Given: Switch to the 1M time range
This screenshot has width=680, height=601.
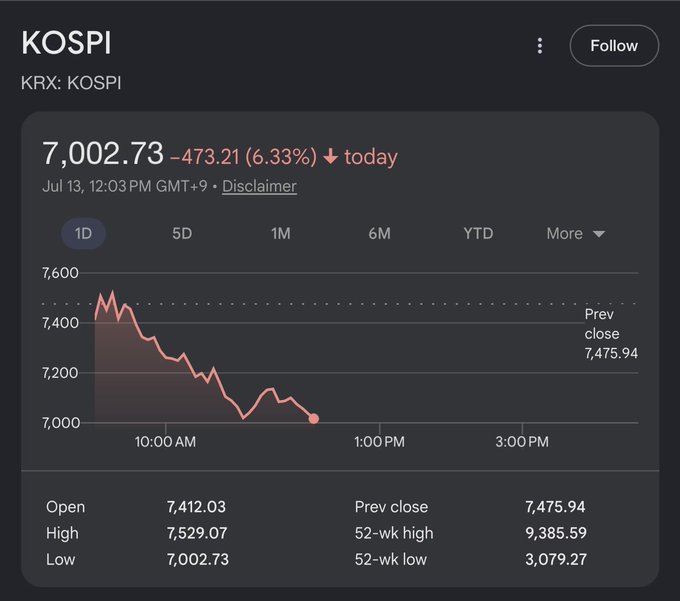Looking at the screenshot, I should [x=281, y=233].
